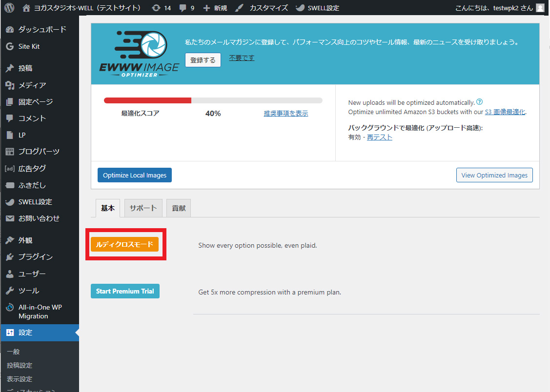Click Optimize Local Images button

tap(135, 175)
